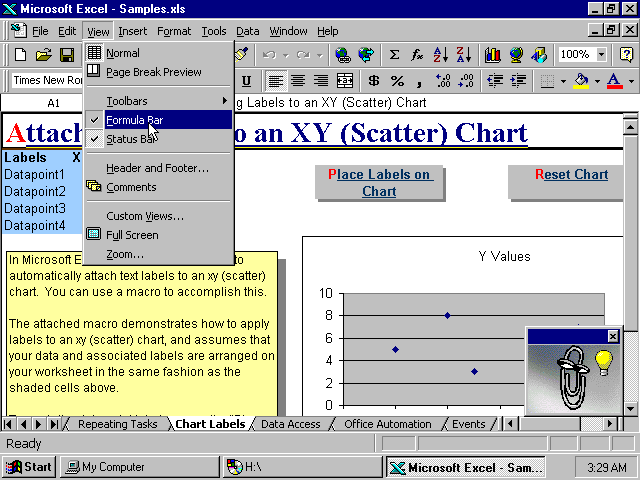Viewport: 640px width, 480px height.
Task: Open the Font Color dropdown arrow
Action: tap(630, 81)
